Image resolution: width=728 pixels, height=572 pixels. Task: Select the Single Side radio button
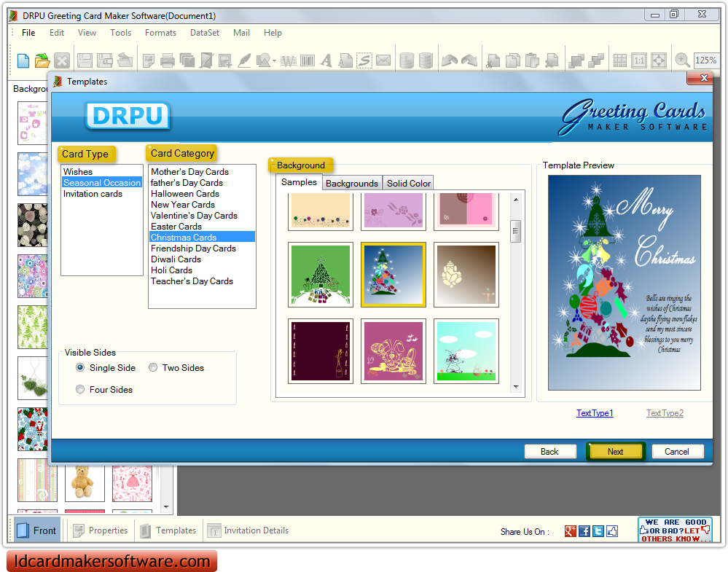click(80, 367)
